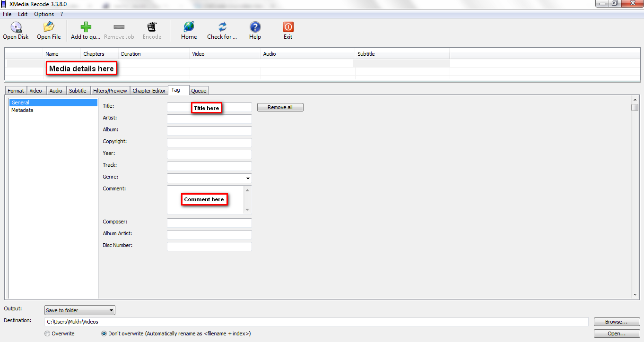Select the Tag tab
Screen dimensions: 644x342
(x=178, y=90)
